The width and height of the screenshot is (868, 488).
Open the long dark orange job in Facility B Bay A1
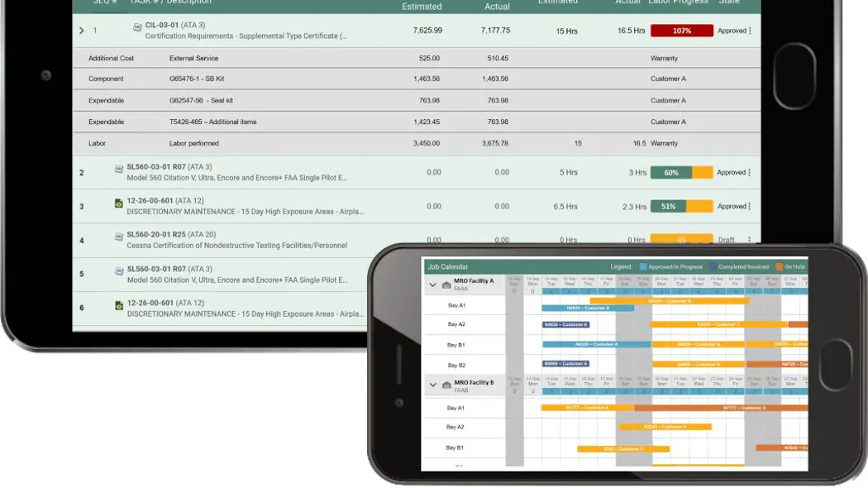(x=721, y=409)
